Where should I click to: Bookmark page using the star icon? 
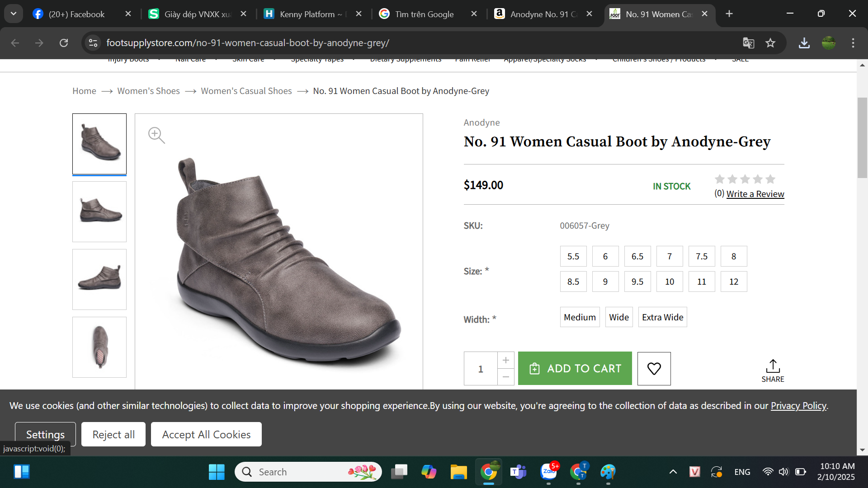point(770,43)
